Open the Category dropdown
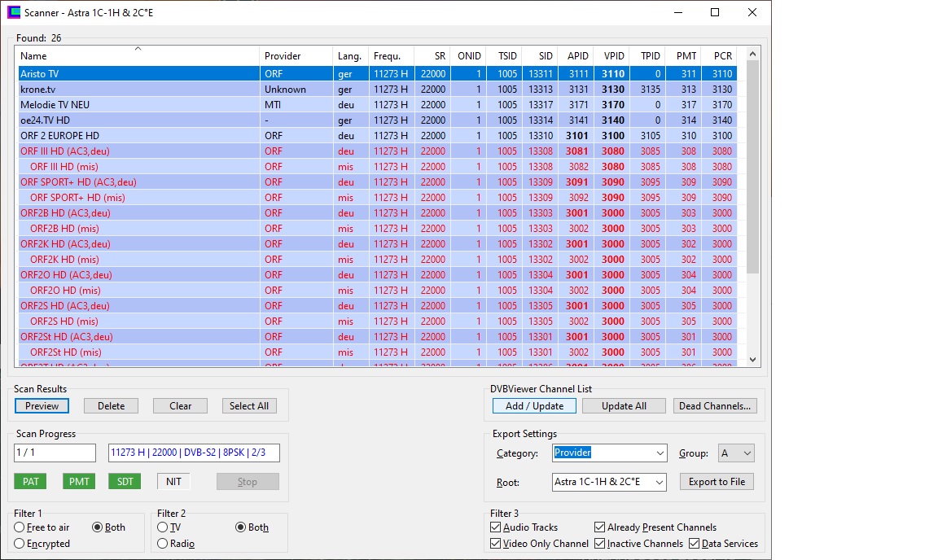Viewport: 938px width, 560px height. (x=609, y=453)
